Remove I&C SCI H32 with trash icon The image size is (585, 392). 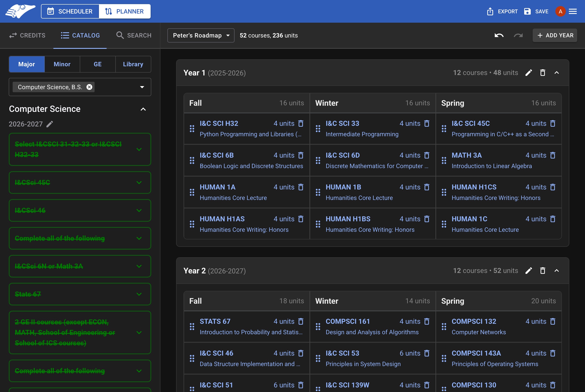(x=301, y=123)
